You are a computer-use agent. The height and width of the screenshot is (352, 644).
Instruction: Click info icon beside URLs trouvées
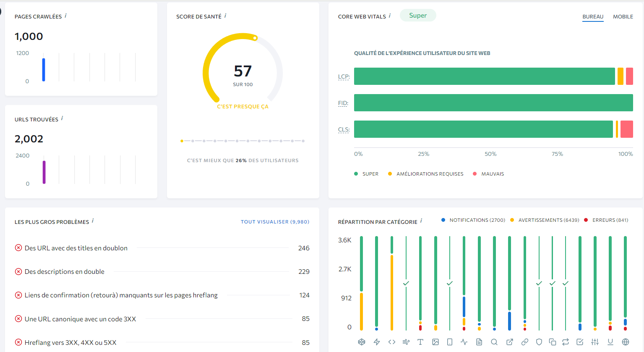pos(62,118)
